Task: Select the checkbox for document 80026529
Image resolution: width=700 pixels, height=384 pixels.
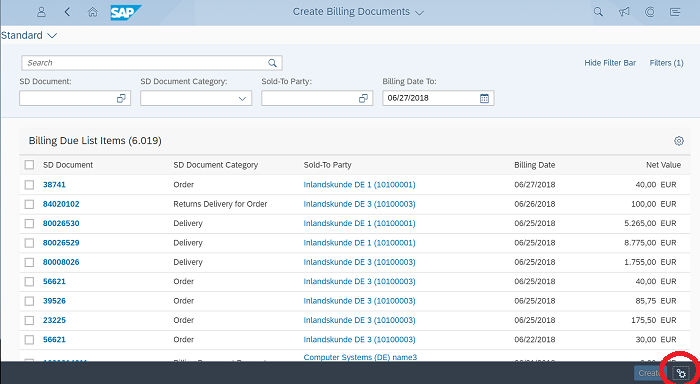Action: [x=29, y=243]
